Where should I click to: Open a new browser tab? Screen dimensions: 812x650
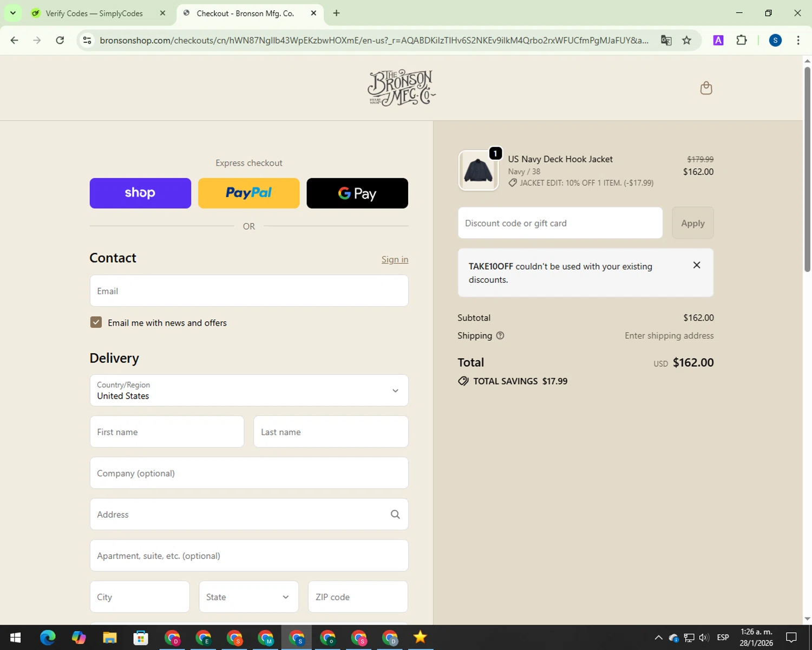pos(336,13)
